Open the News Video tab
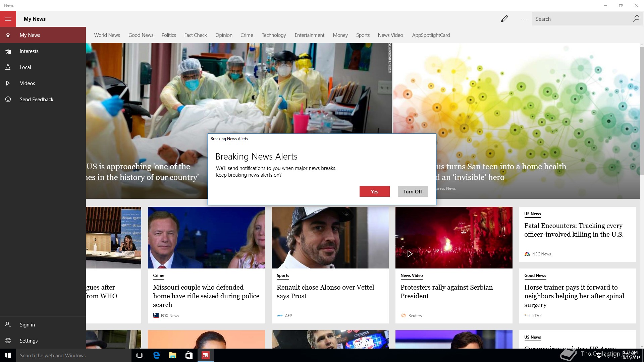This screenshot has width=644, height=362. click(390, 35)
